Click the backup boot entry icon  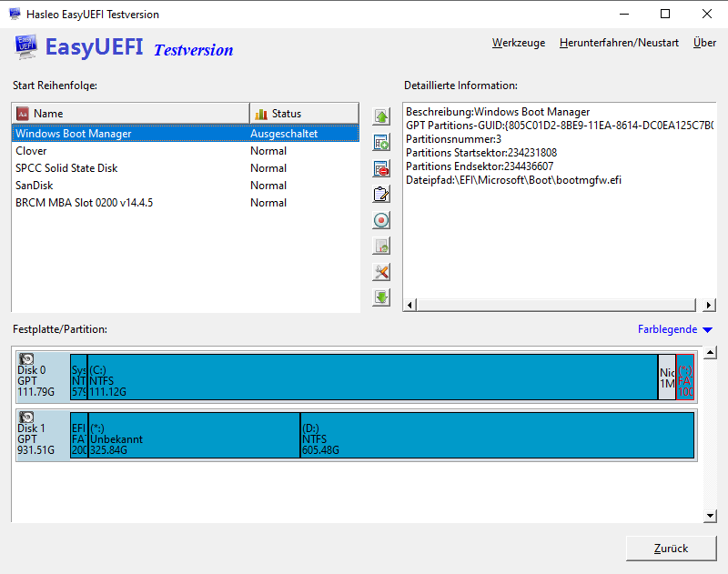coord(381,246)
